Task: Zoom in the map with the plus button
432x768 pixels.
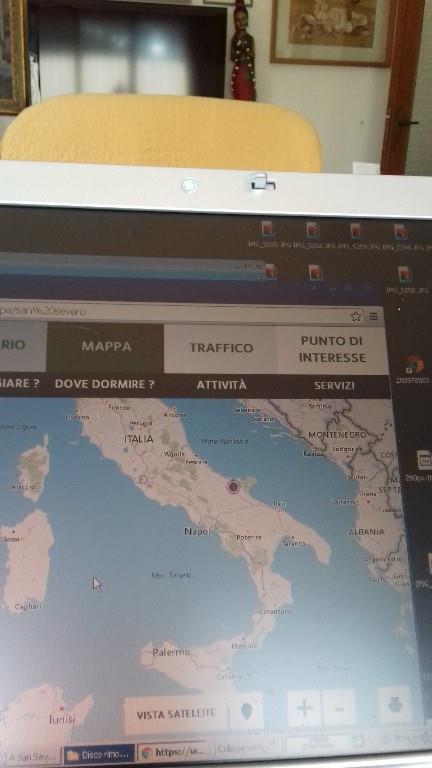Action: click(x=304, y=708)
